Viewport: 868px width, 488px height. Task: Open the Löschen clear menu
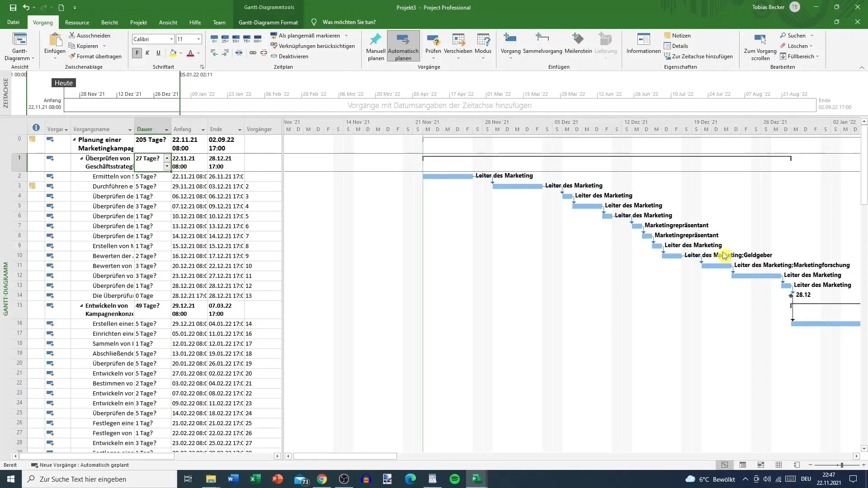796,46
